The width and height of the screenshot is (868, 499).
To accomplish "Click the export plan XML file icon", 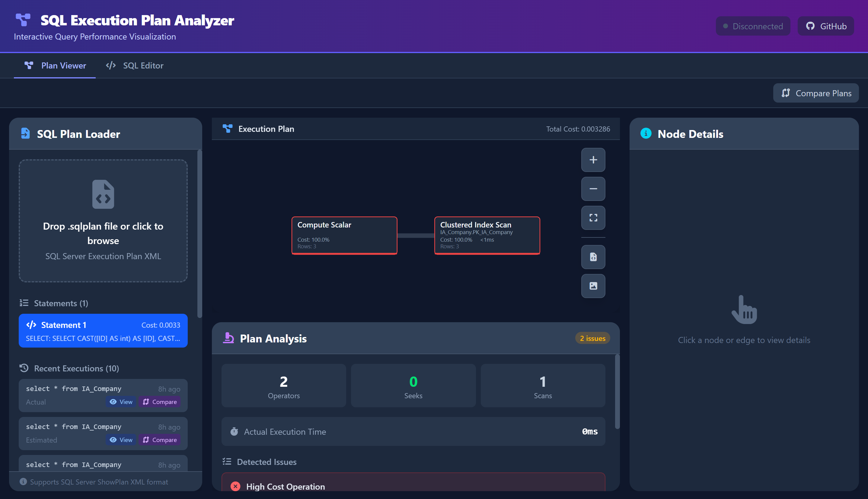I will pyautogui.click(x=593, y=257).
